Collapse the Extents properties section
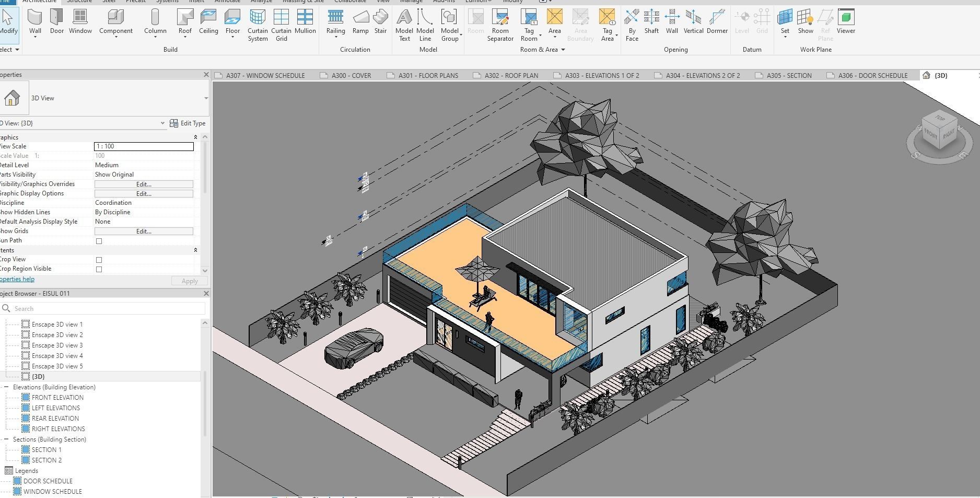The width and height of the screenshot is (980, 498). coord(196,250)
